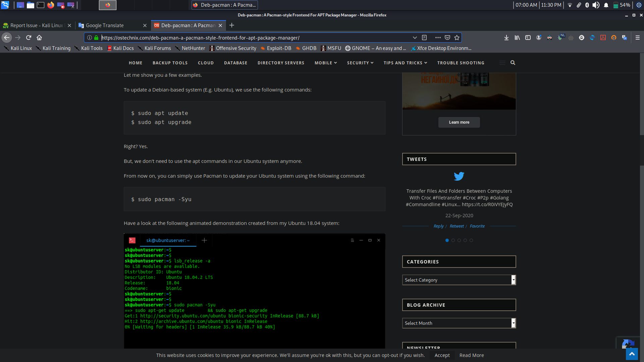Select the fifth tweet carousel dot

click(x=471, y=240)
